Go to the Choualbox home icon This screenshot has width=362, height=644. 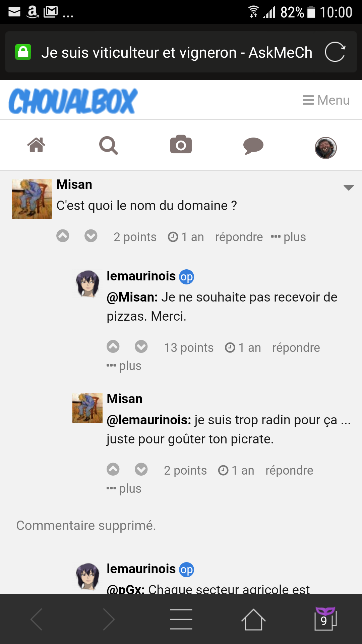(36, 145)
